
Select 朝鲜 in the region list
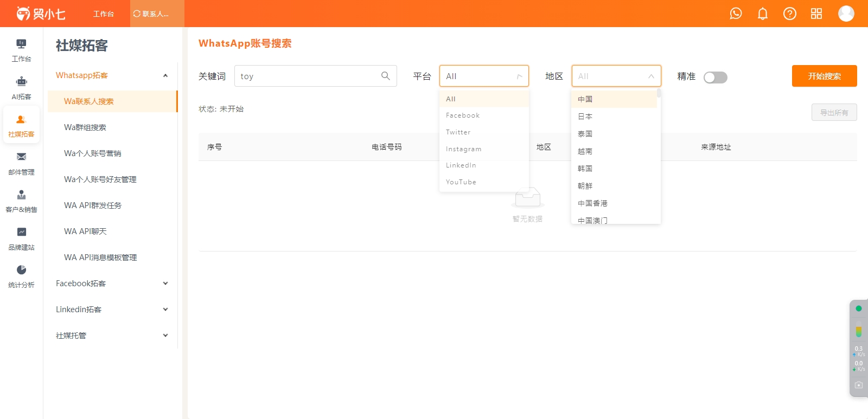(x=614, y=186)
